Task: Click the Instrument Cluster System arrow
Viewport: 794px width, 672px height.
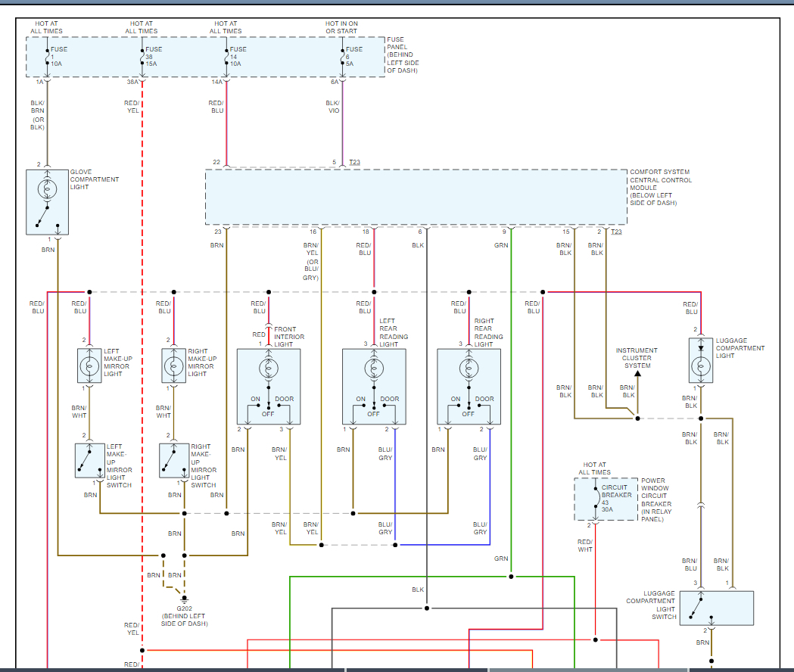Action: pos(637,373)
